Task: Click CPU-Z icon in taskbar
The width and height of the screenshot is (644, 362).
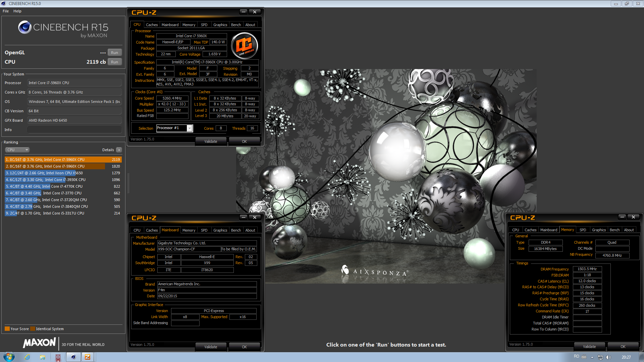Action: [x=88, y=357]
